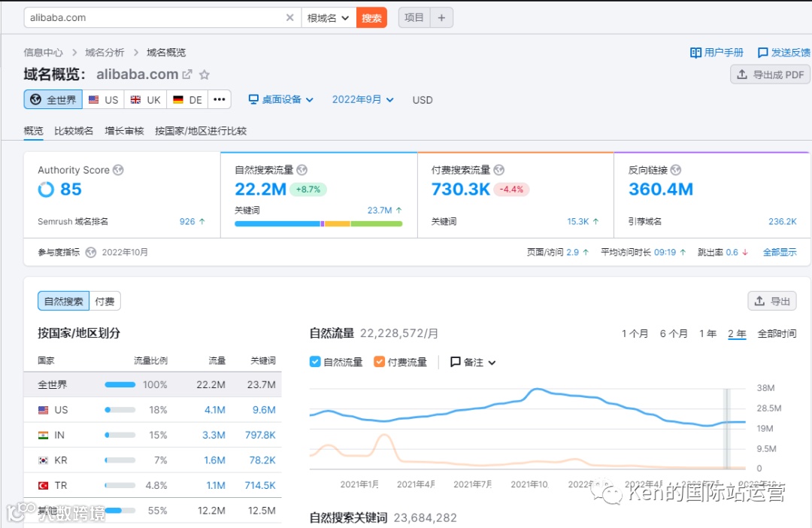812x528 pixels.
Task: Click the 全世界 table row
Action: click(153, 384)
